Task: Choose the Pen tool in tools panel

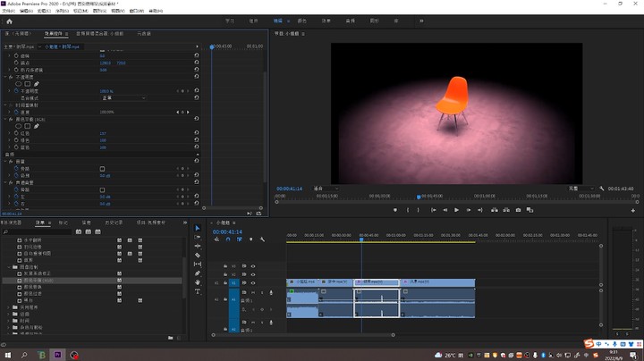Action: [198, 273]
